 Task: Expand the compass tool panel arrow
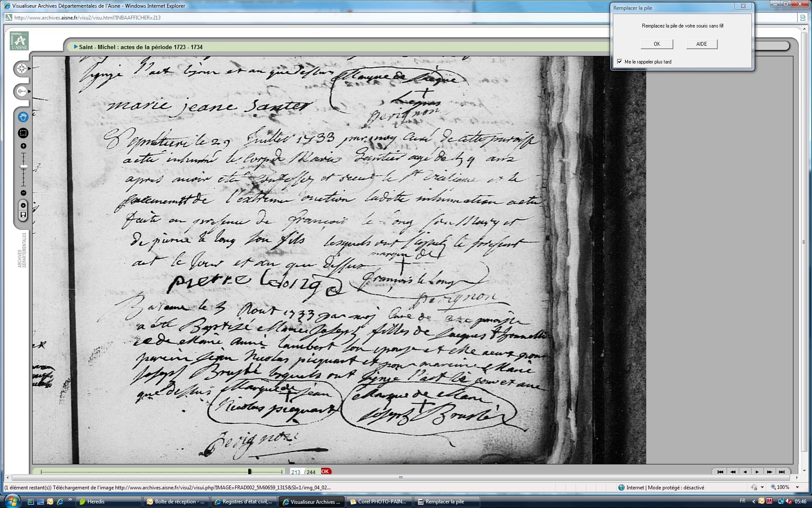29,69
